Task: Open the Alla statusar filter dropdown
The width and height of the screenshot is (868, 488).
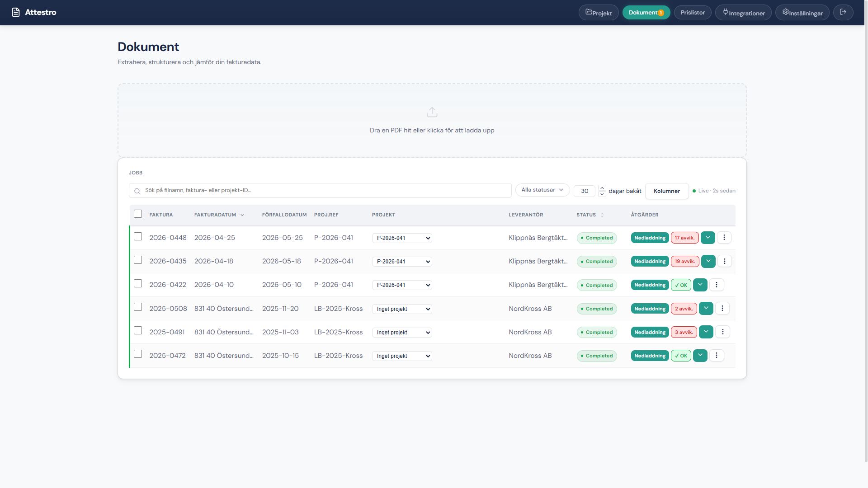Action: click(x=542, y=190)
